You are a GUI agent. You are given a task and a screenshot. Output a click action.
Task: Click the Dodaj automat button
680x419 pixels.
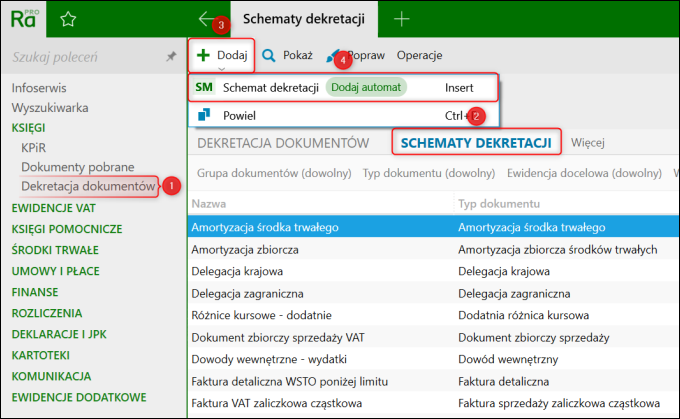[x=366, y=87]
